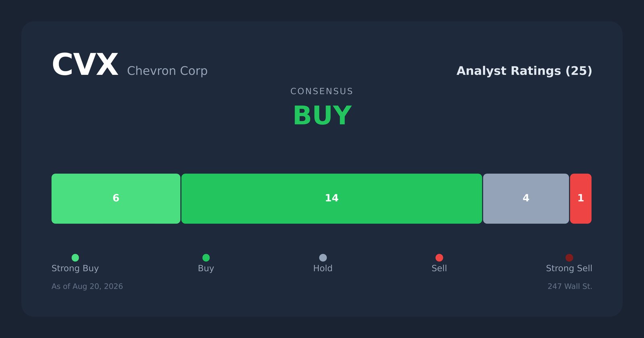Click the Strong Buy legend label
The width and height of the screenshot is (644, 338).
(75, 268)
